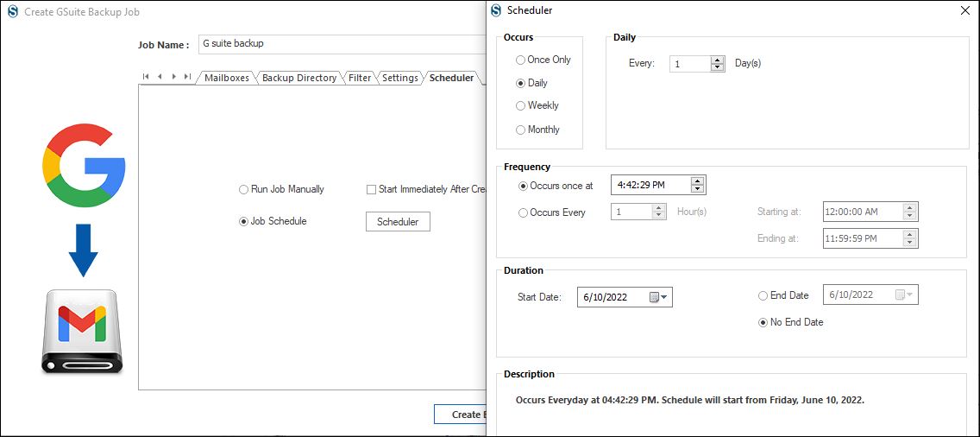Select Daily occurrence

pos(531,83)
